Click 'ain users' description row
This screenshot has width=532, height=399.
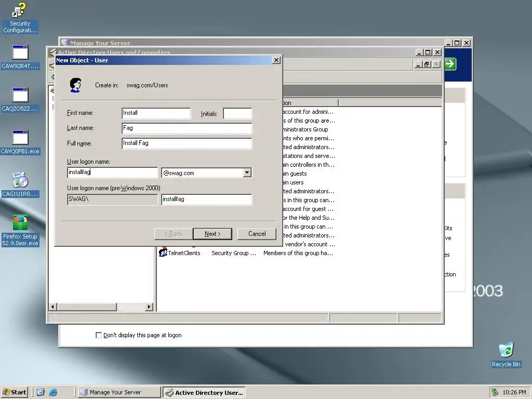[293, 182]
